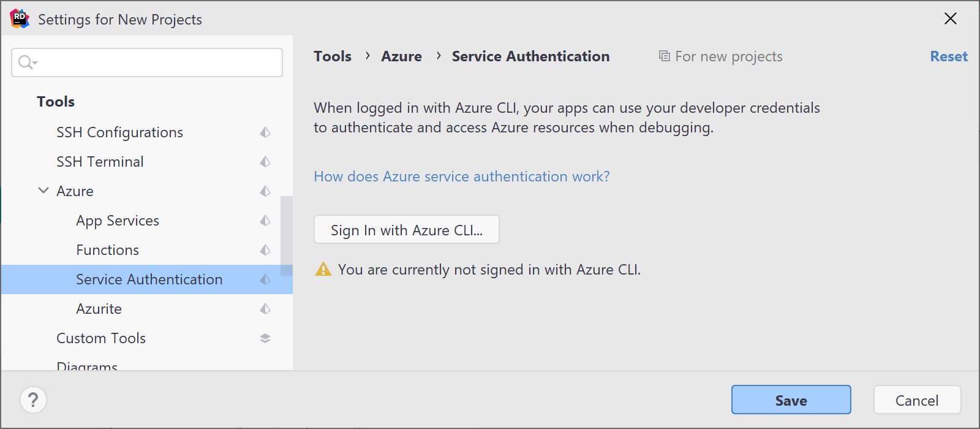
Task: Click the warning triangle next to the sign-in message
Action: coord(323,269)
